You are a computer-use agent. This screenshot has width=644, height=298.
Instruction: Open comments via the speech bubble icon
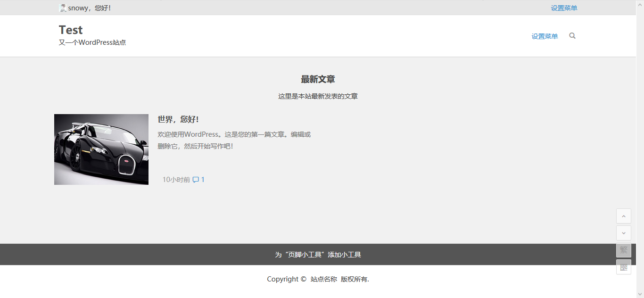tap(195, 179)
